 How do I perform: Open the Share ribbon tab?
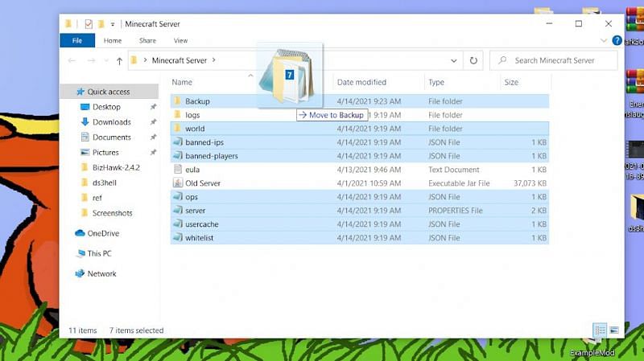point(147,40)
